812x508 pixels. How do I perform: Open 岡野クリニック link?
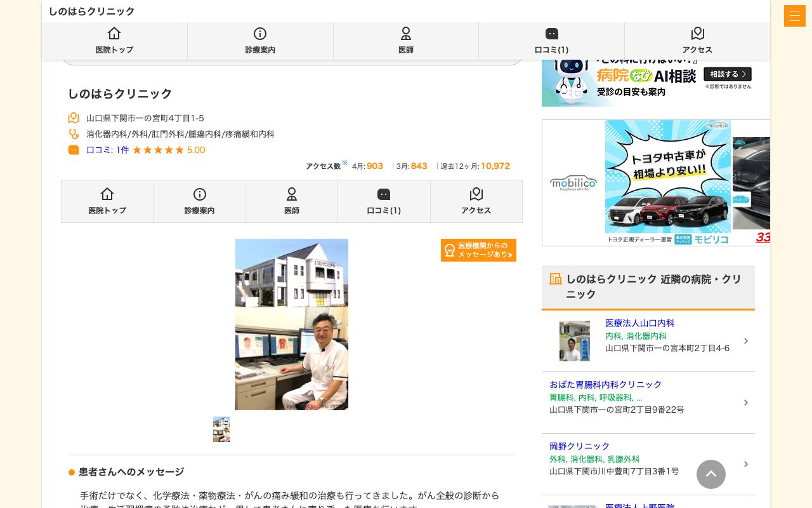click(x=579, y=446)
